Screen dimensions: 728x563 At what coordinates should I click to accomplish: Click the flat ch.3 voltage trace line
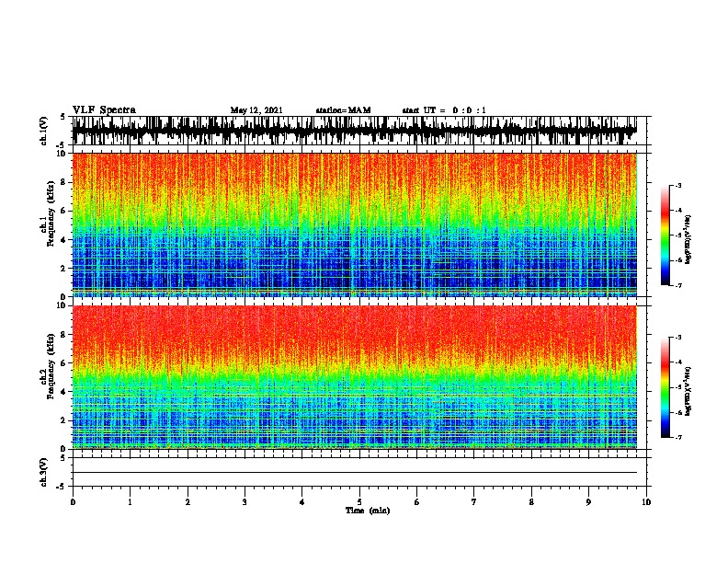[x=354, y=473]
